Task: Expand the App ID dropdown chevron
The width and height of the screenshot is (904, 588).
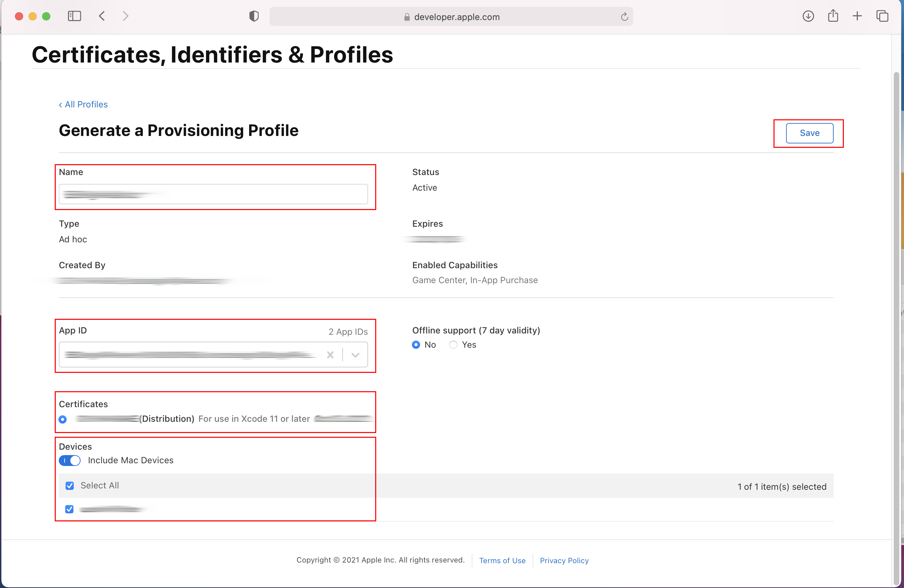Action: (355, 355)
